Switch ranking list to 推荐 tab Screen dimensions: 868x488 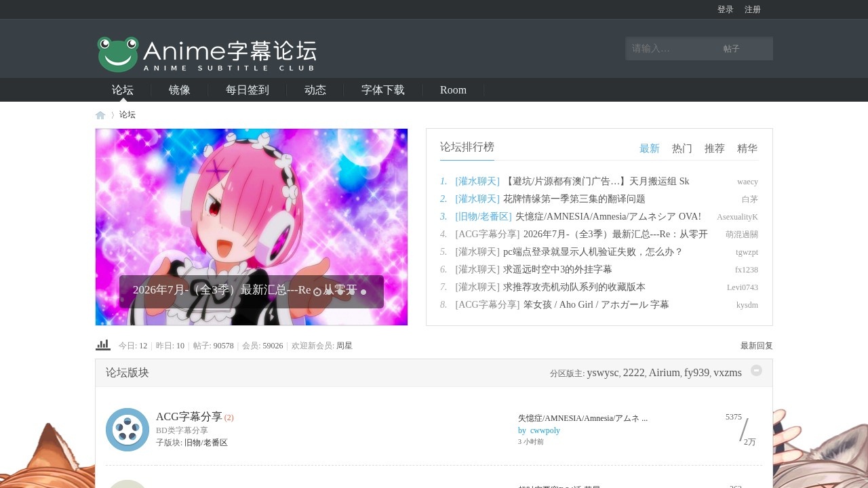click(x=715, y=148)
